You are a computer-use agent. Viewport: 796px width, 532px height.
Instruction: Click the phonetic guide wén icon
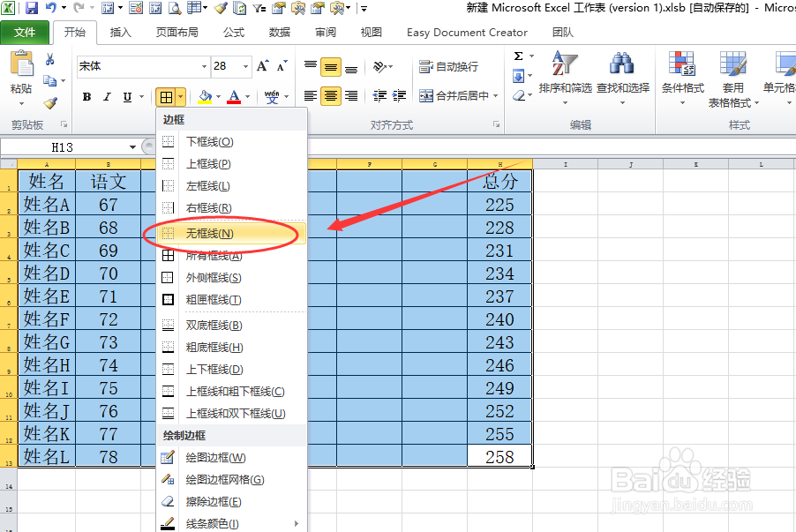pyautogui.click(x=272, y=96)
